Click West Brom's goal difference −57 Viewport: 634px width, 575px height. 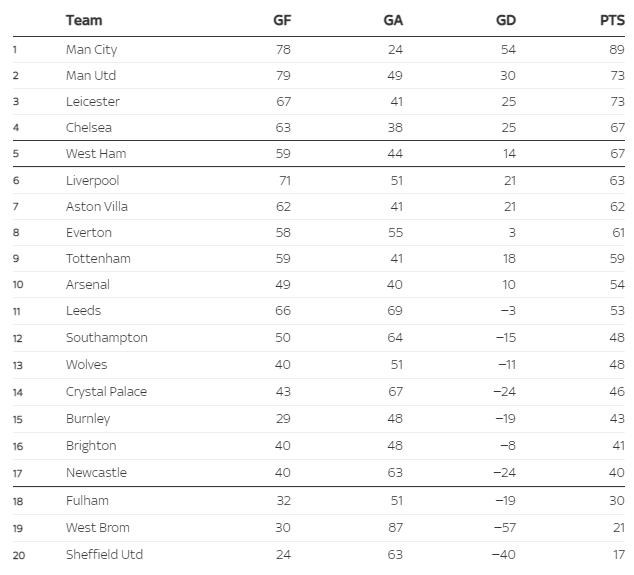coord(504,527)
